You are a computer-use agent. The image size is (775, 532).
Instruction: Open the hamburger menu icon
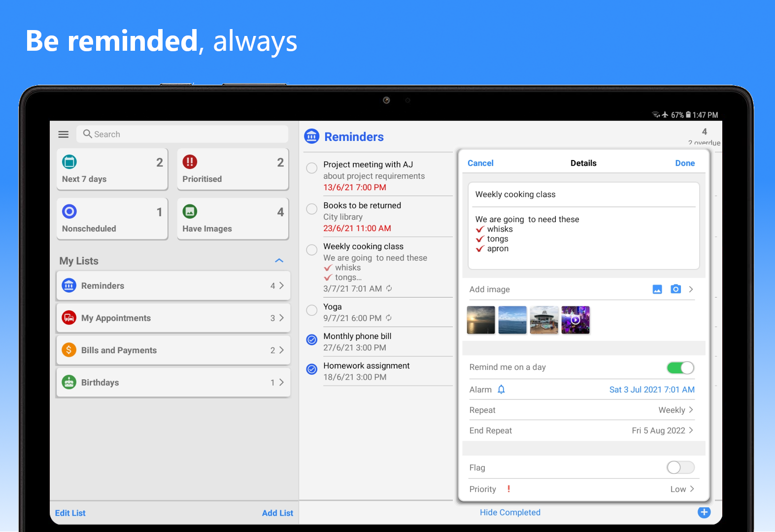point(64,134)
